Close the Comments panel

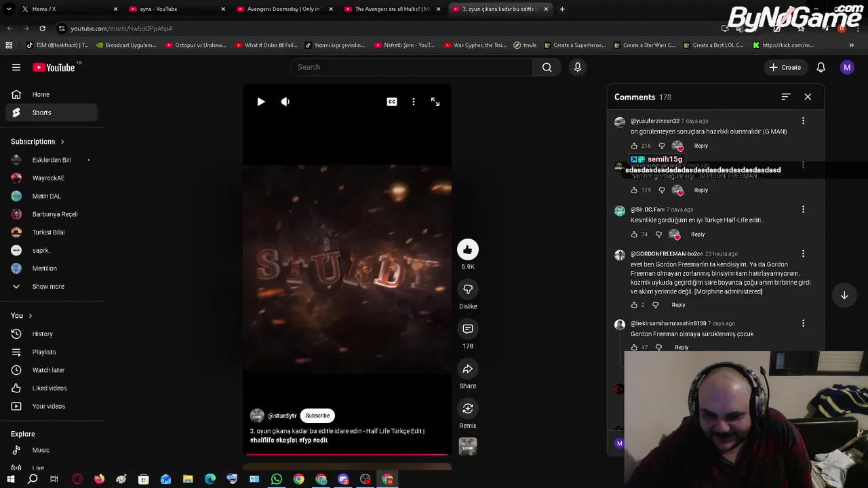[x=808, y=97]
